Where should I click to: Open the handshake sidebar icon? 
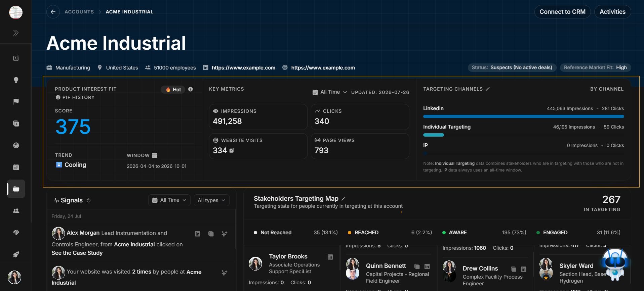point(16,233)
